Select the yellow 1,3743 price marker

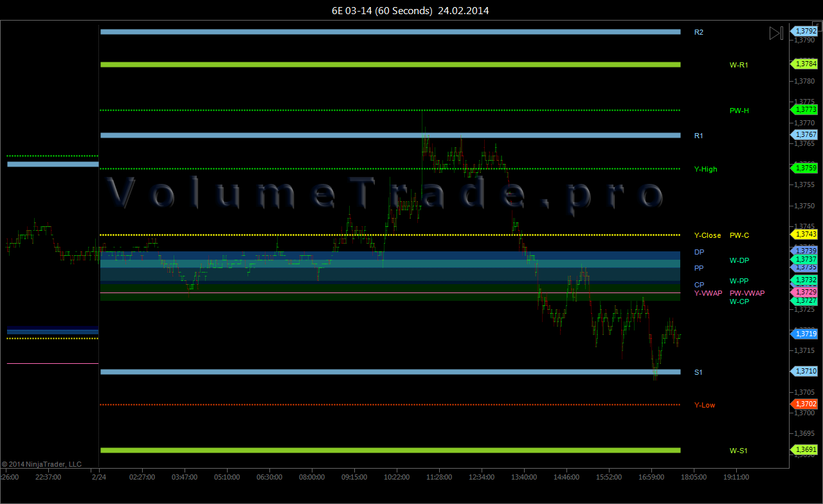tap(804, 235)
